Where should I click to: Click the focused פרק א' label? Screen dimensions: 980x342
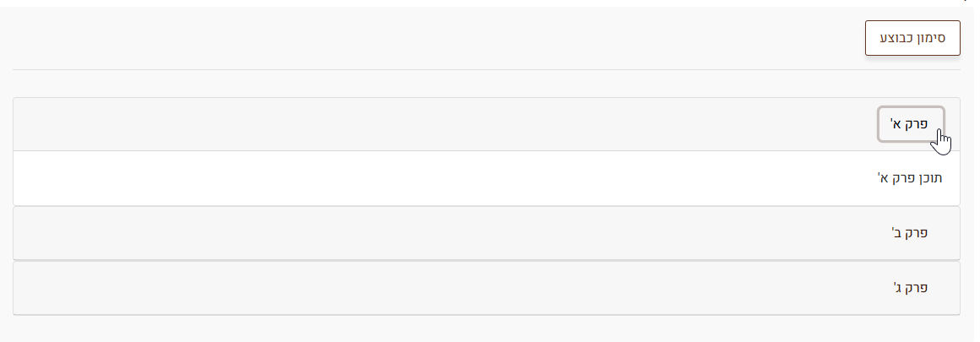pyautogui.click(x=908, y=124)
